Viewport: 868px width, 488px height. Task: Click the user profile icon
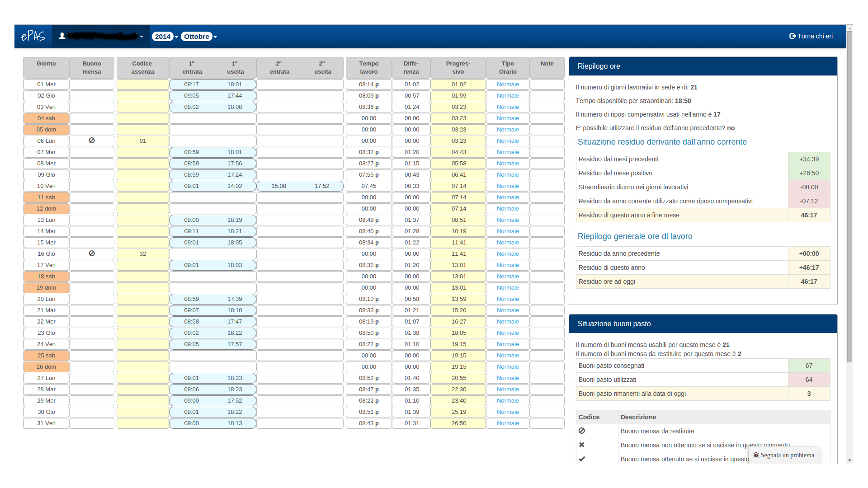(62, 36)
